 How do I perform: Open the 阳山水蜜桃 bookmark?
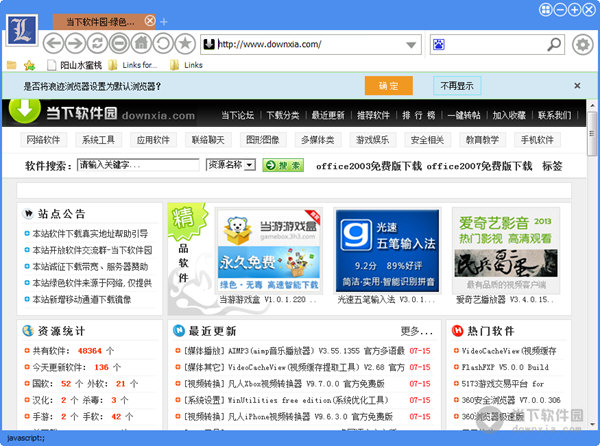[x=74, y=65]
